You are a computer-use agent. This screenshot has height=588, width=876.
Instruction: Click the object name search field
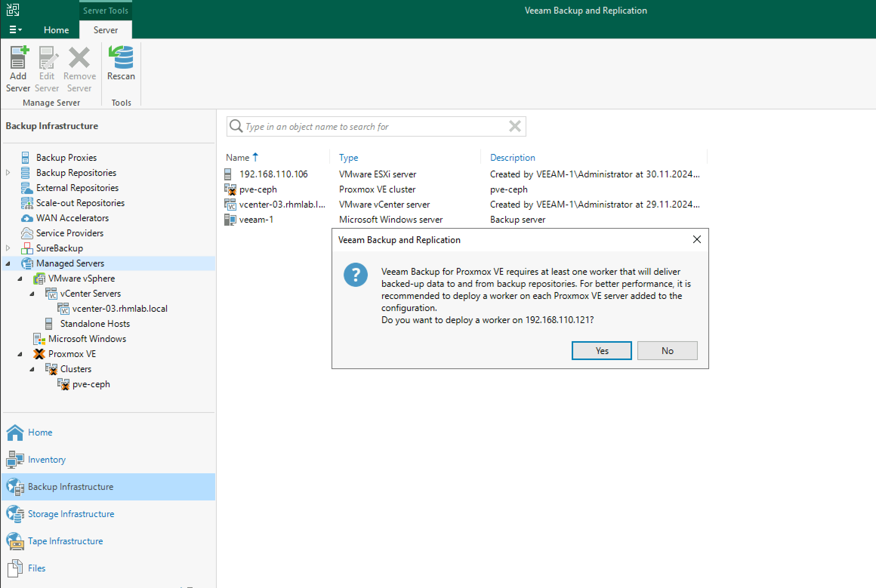click(x=376, y=126)
